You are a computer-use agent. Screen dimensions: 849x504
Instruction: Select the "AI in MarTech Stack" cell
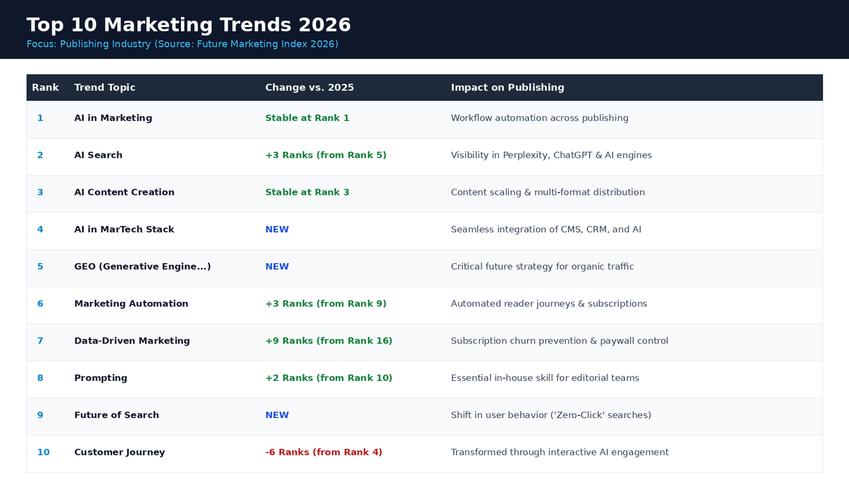tap(124, 229)
